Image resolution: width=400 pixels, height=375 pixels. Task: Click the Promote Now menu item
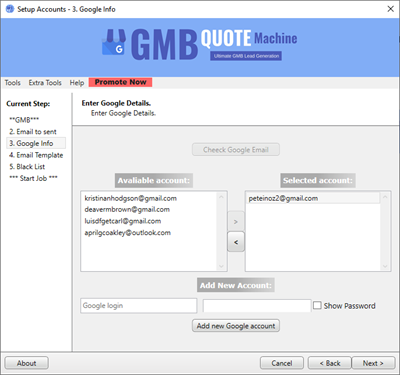point(120,82)
